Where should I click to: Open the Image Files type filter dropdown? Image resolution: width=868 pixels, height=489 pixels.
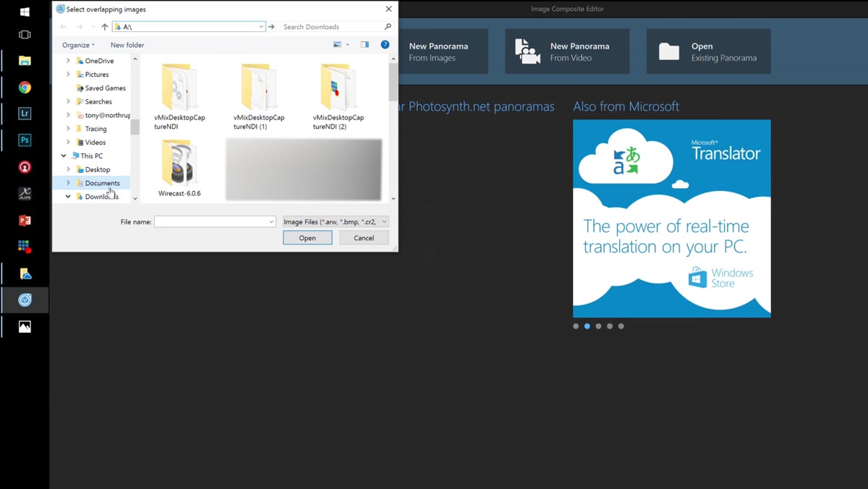point(336,222)
